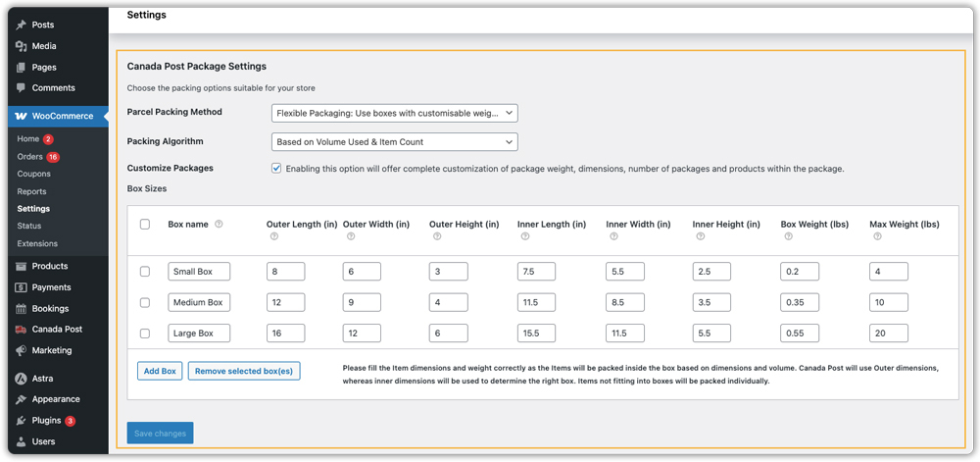The height and width of the screenshot is (462, 980).
Task: Click the Media icon in sidebar
Action: [22, 46]
